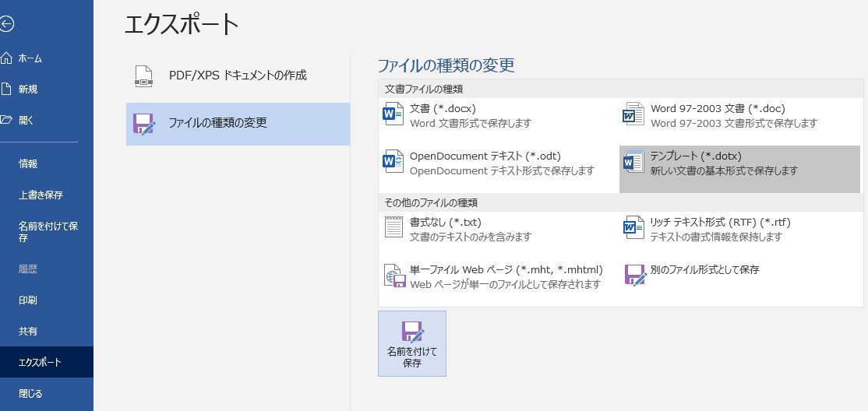868x411 pixels.
Task: Click the ファイルの種類の変更 heading
Action: (446, 65)
